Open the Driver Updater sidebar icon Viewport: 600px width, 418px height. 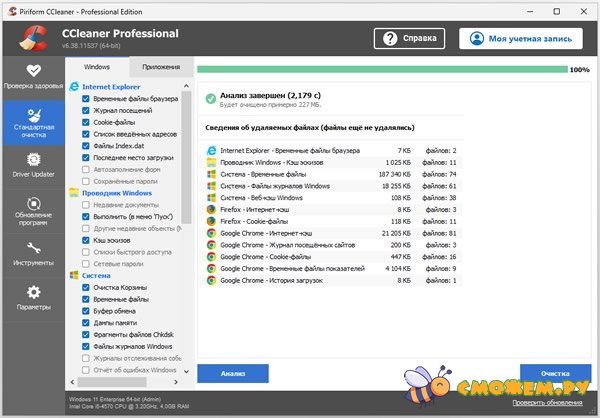click(x=33, y=160)
